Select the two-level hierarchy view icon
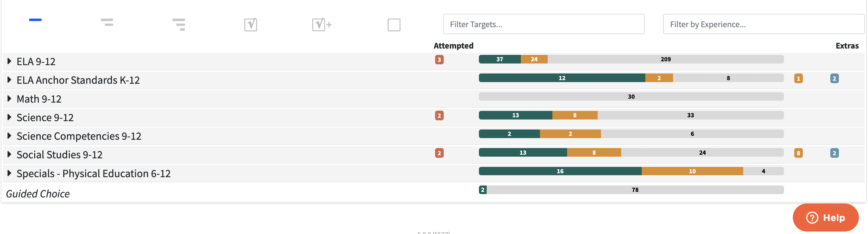This screenshot has height=234, width=868. tap(107, 22)
